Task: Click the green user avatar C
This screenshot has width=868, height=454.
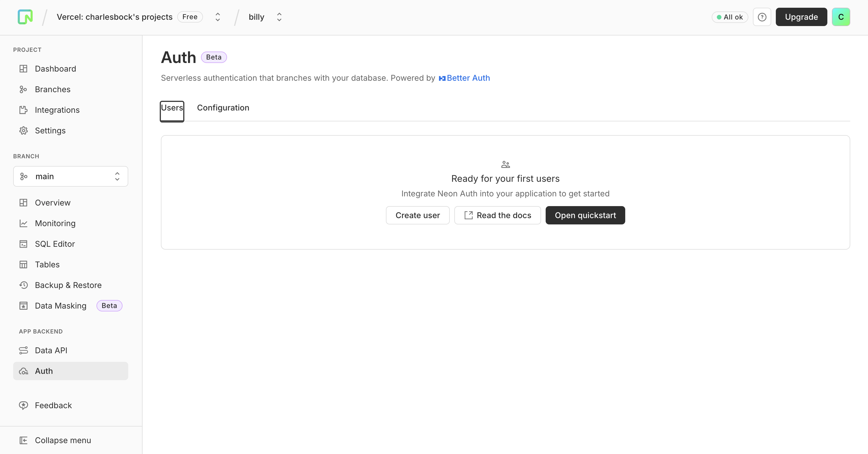Action: (841, 17)
